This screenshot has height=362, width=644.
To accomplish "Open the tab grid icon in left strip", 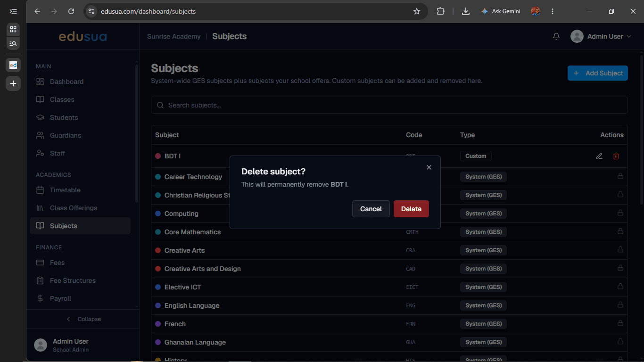I will coord(13,29).
